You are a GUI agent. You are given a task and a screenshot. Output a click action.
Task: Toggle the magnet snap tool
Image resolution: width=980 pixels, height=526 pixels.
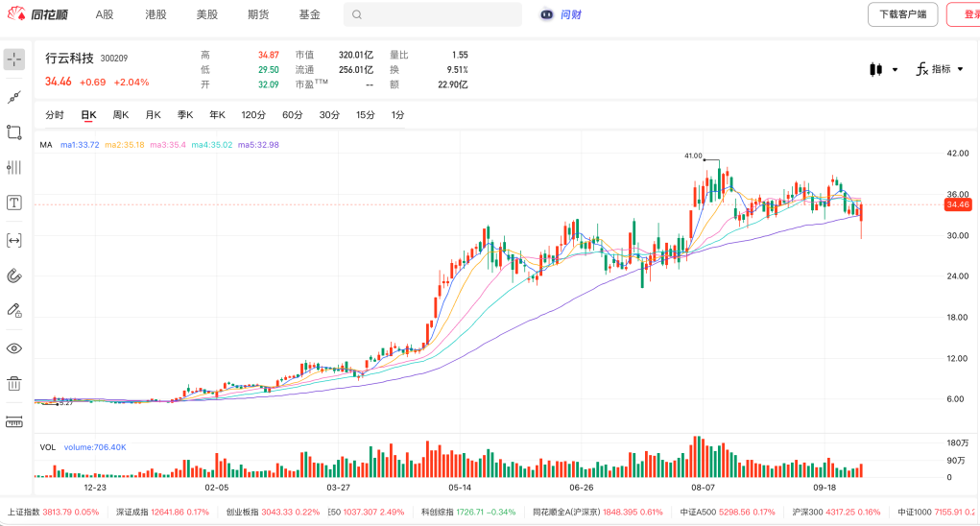pos(14,275)
